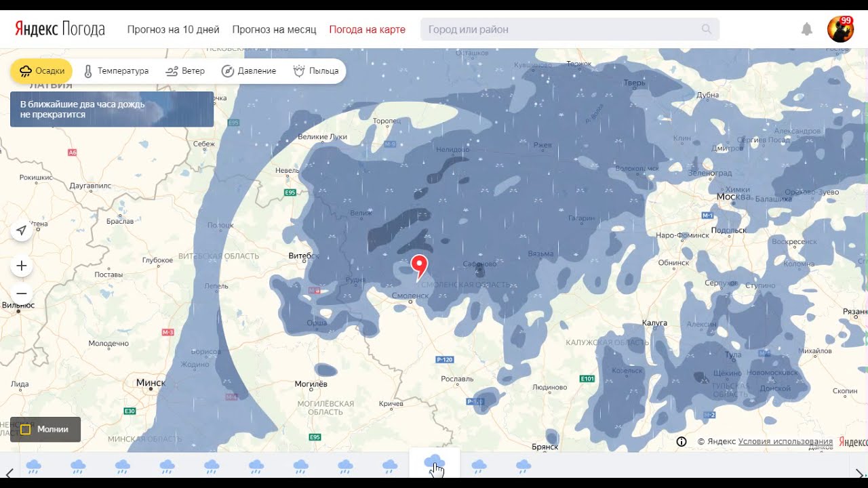Locate me with the geolocation arrow button
868x488 pixels.
click(22, 230)
